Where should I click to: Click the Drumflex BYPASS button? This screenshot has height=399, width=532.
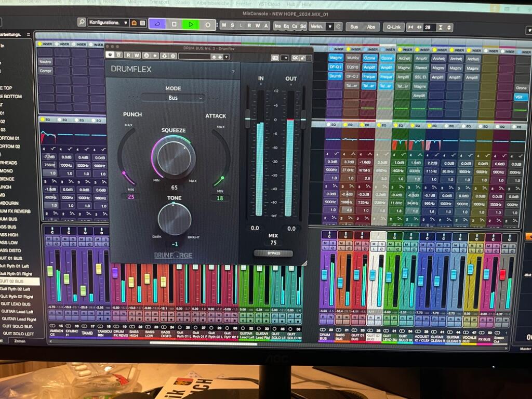(273, 253)
